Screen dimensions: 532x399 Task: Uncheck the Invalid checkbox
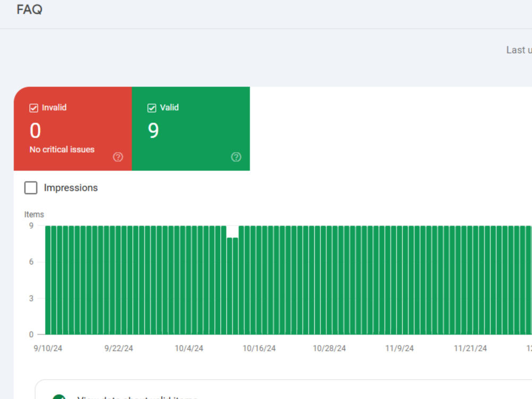[x=34, y=108]
